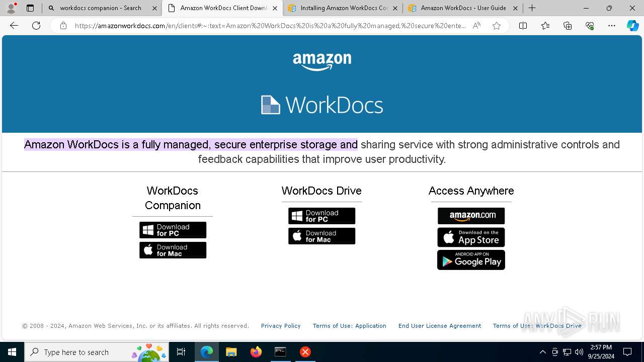The image size is (644, 362).
Task: Open Browser essentials heart icon
Action: 590,26
